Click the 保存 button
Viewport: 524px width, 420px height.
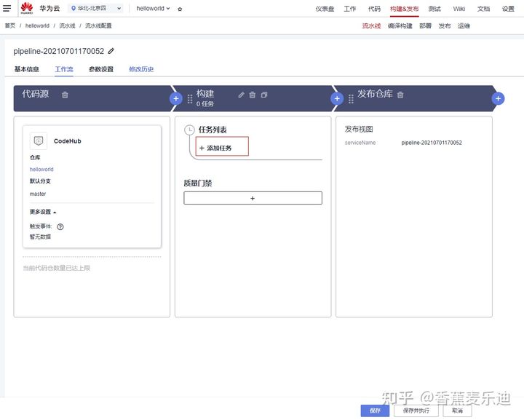[375, 411]
